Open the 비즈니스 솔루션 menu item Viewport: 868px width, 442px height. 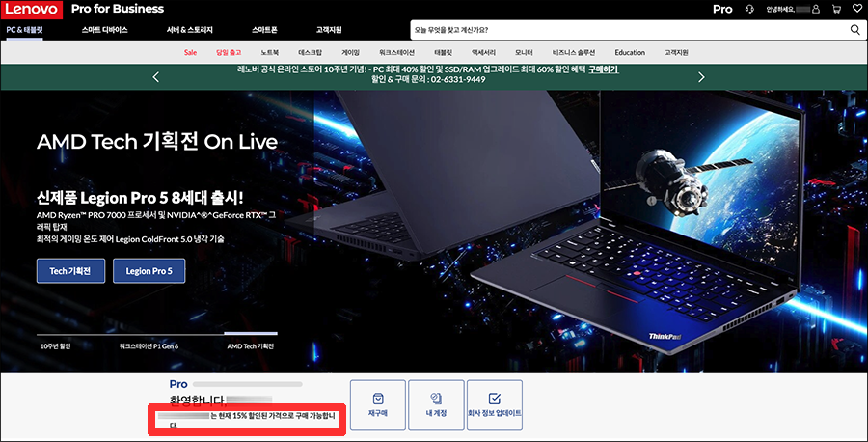point(574,53)
